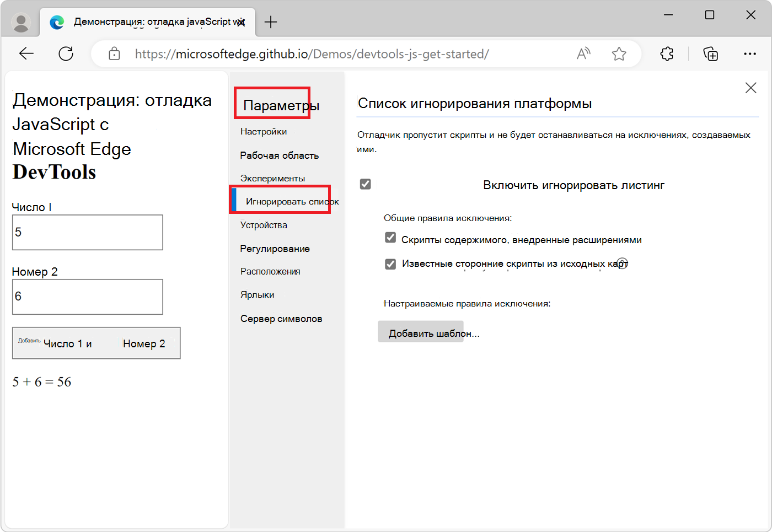Select the Демонстрация browser tab
Screen dimensions: 772x532
pyautogui.click(x=148, y=22)
